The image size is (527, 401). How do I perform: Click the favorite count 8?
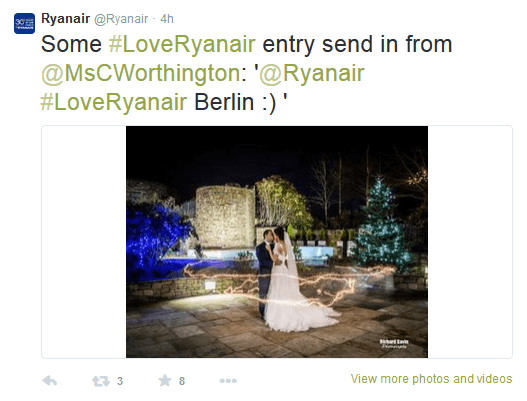click(182, 381)
